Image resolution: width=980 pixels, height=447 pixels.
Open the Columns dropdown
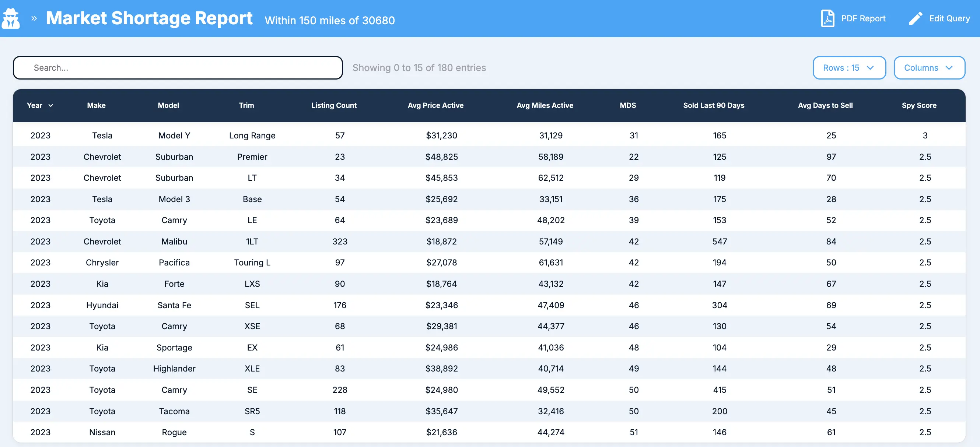click(929, 68)
